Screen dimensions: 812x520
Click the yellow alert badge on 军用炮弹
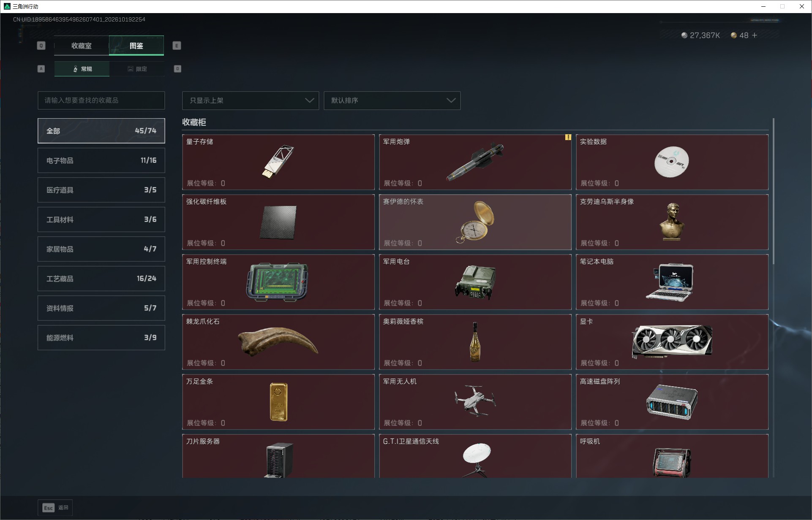point(568,137)
